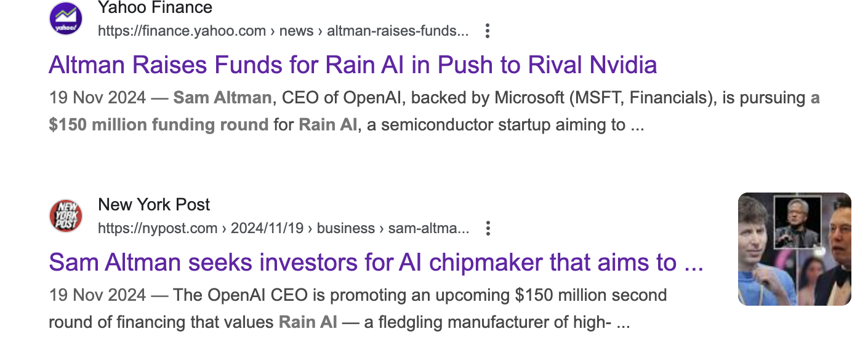Image resolution: width=868 pixels, height=342 pixels.
Task: Click the finance.yahoo.com URL text
Action: coord(182,31)
